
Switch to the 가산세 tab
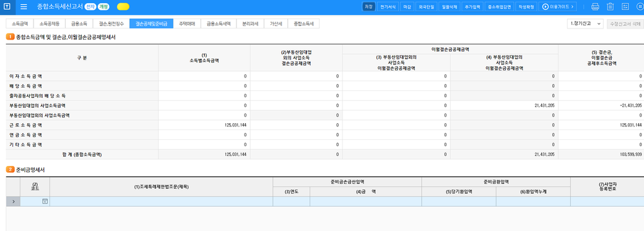click(x=276, y=24)
